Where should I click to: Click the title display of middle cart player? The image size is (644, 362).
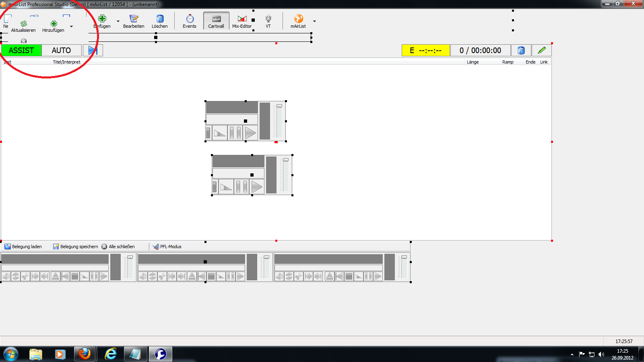click(192, 259)
